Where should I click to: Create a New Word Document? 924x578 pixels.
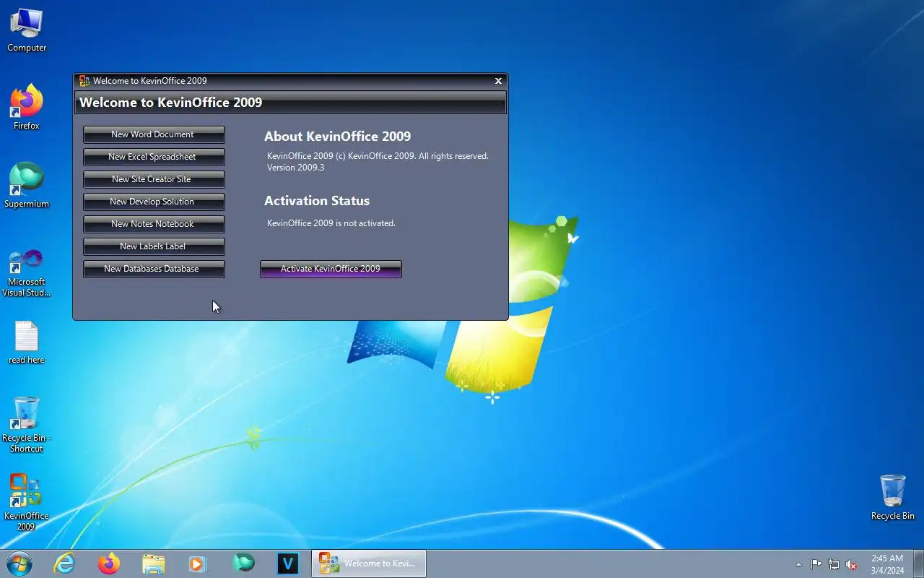154,134
